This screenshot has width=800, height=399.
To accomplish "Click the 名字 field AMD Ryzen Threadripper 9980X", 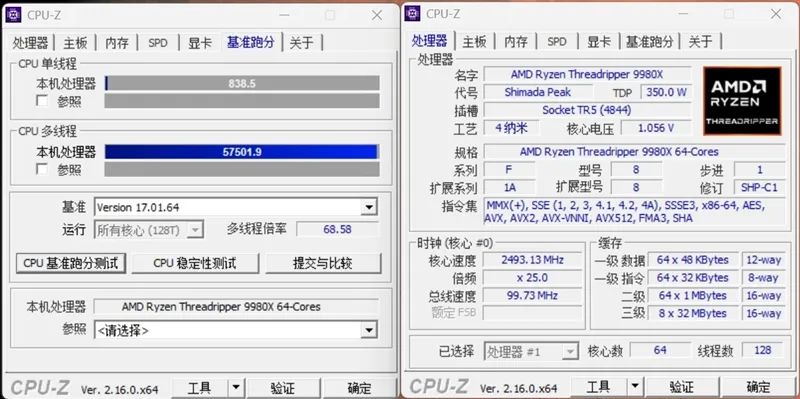I will (x=587, y=74).
